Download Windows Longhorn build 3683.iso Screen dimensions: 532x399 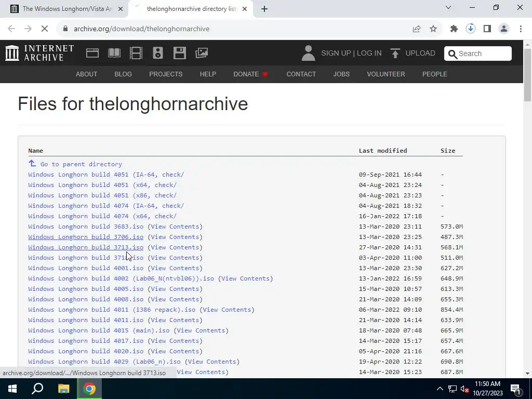[86, 227]
